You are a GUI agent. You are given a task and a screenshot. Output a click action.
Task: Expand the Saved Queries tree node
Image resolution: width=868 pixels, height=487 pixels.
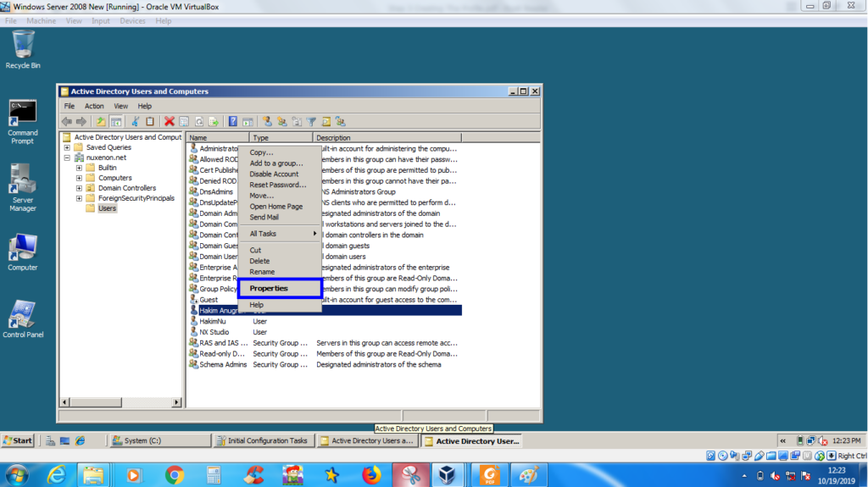67,147
